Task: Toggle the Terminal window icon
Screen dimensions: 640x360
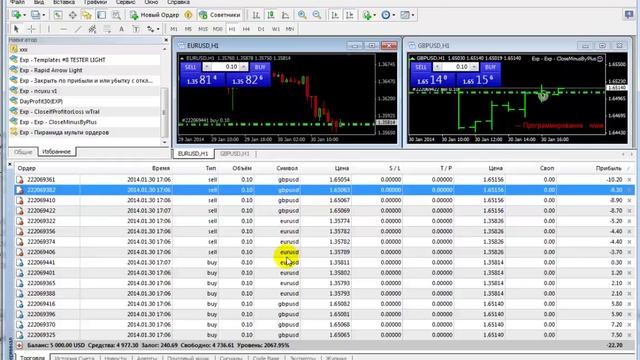Action: (101, 15)
